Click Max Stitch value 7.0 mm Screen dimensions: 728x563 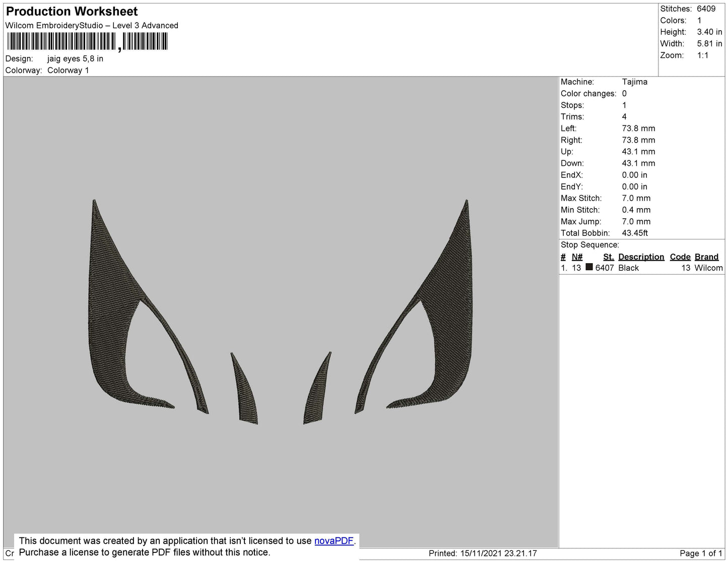click(x=636, y=198)
